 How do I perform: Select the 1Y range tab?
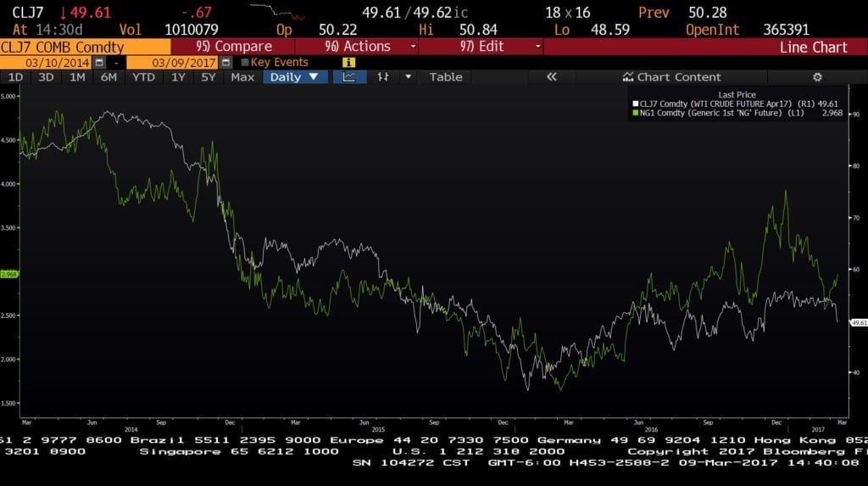pos(178,77)
